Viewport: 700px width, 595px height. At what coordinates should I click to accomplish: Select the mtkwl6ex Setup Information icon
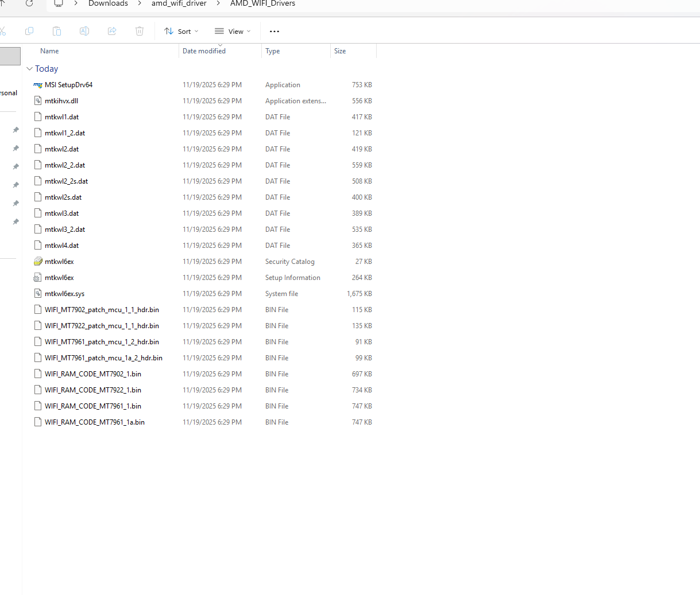[38, 278]
